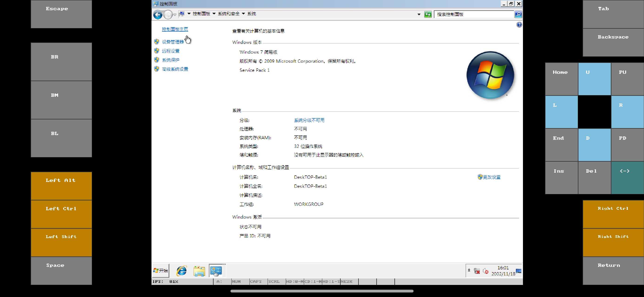Screen dimensions: 644x297
Task: Expand the dropdown arrow after 系统和安全
Action: (243, 14)
